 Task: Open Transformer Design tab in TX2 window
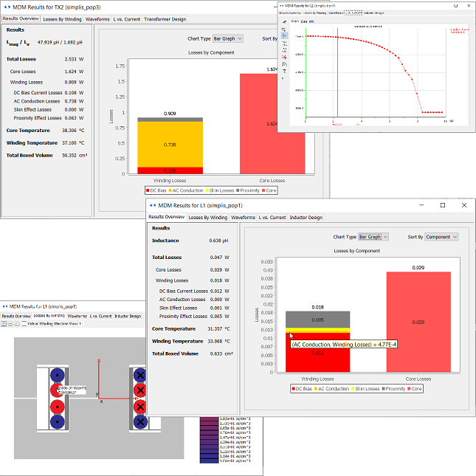(x=165, y=19)
